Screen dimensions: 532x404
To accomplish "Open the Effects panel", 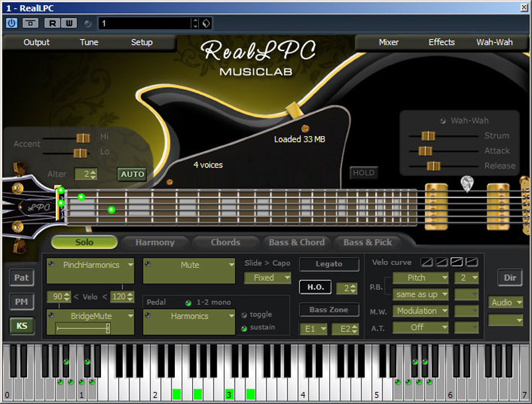I will (442, 43).
